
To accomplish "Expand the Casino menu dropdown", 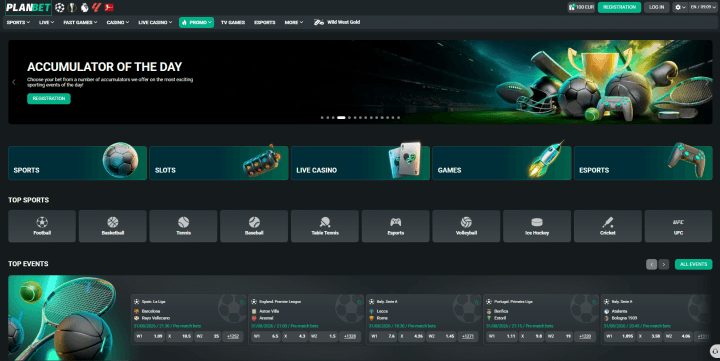I will point(118,22).
